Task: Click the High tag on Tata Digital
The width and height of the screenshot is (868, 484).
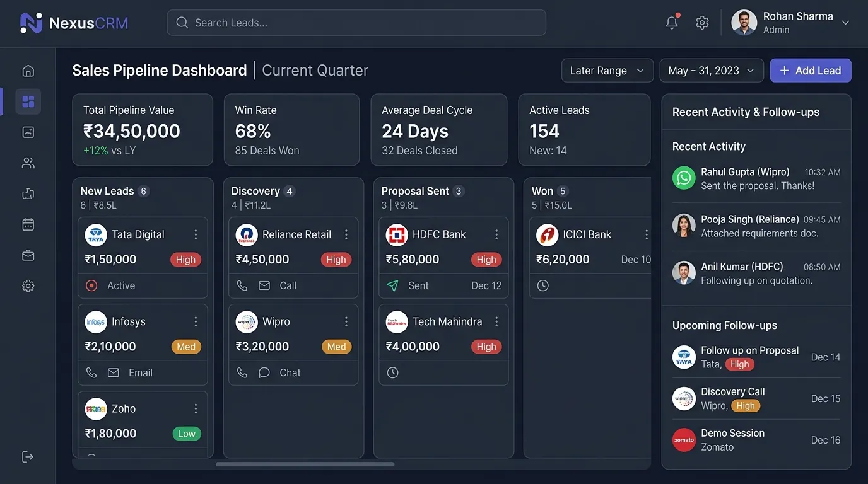Action: click(185, 260)
